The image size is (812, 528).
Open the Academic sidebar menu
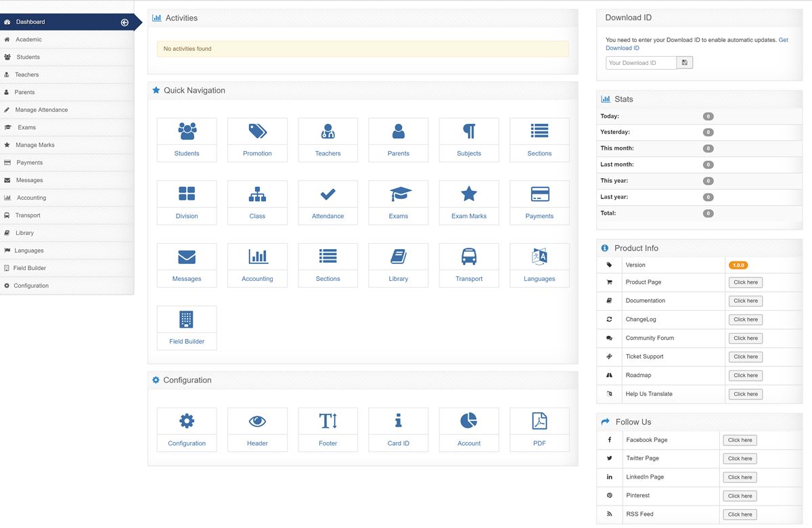pos(67,39)
